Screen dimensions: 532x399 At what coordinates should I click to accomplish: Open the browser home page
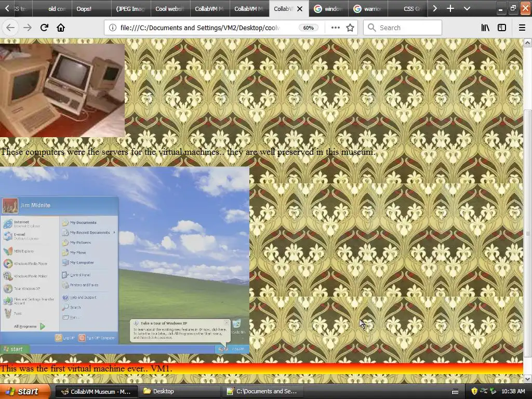pyautogui.click(x=61, y=28)
